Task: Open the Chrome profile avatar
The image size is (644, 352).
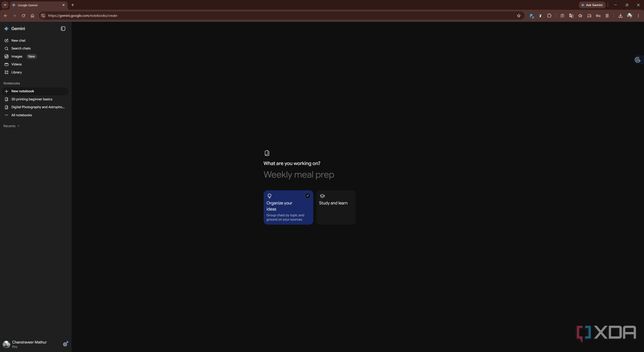Action: tap(629, 15)
